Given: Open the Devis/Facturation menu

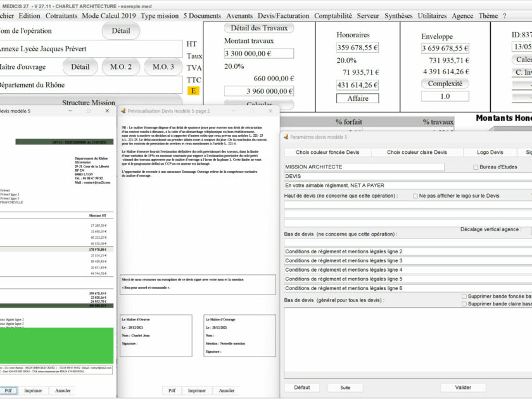Looking at the screenshot, I should (x=283, y=16).
